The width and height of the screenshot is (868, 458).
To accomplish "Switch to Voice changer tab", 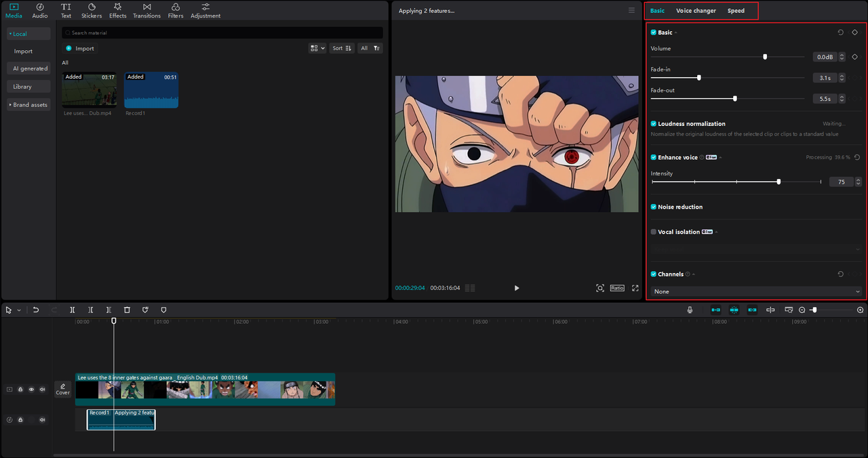I will (696, 11).
